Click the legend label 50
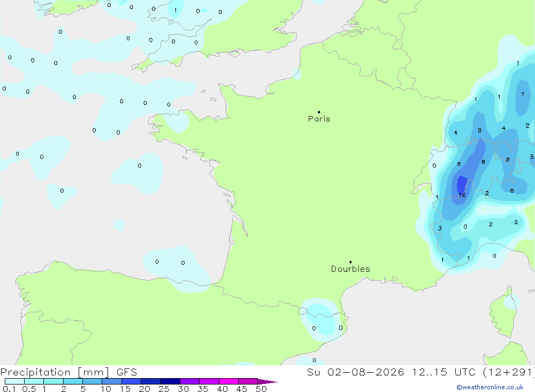The image size is (535, 392). (261, 389)
